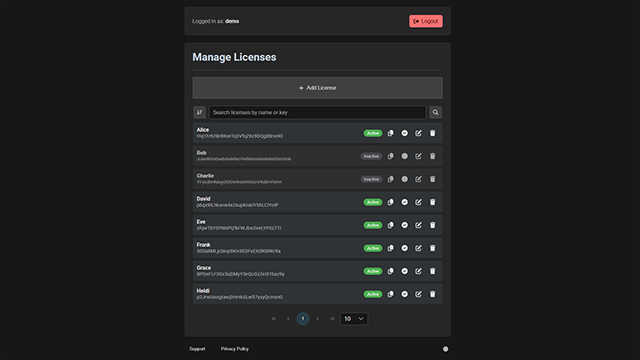
Task: Toggle Heidi's active status check icon
Action: 404,294
